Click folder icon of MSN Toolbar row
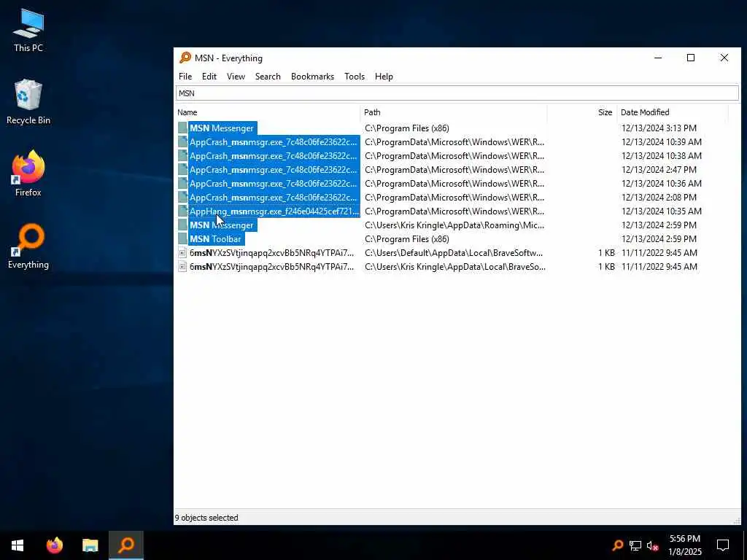Image resolution: width=747 pixels, height=560 pixels. tap(182, 239)
